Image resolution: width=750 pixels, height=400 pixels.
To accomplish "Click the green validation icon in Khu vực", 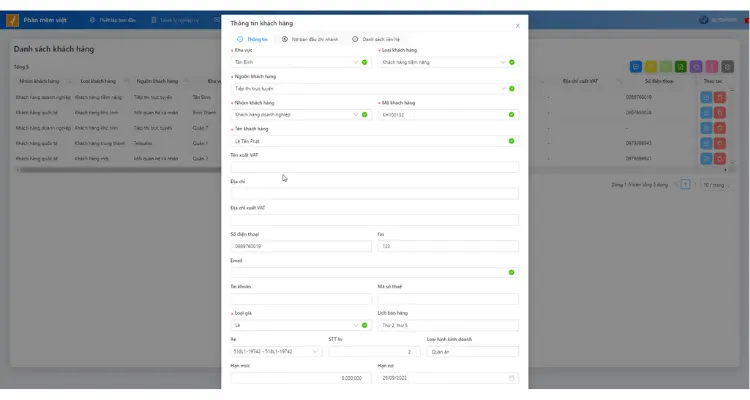I will click(x=364, y=62).
